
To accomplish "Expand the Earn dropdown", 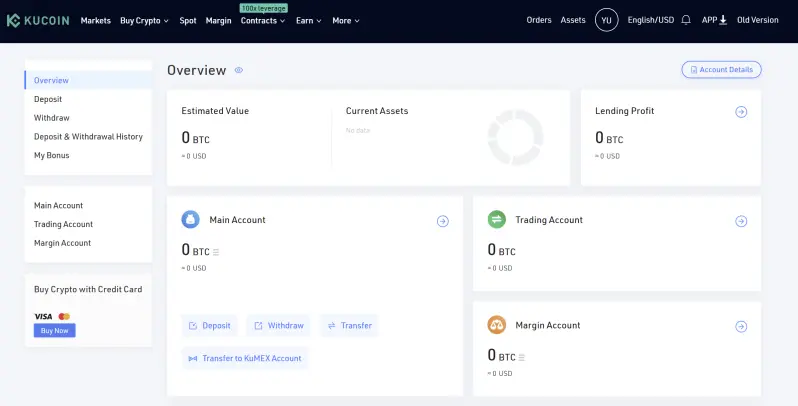I will point(309,21).
